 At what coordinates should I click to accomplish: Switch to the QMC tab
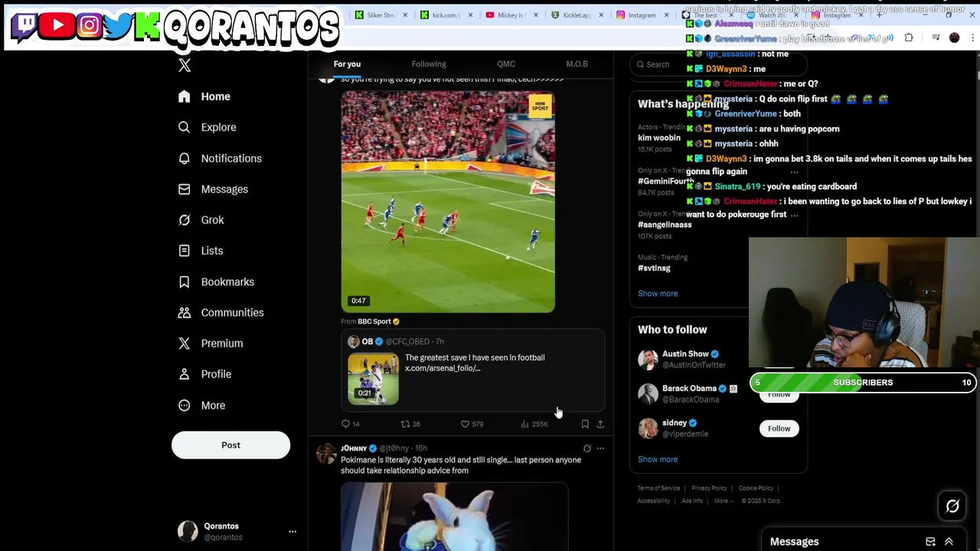point(506,64)
